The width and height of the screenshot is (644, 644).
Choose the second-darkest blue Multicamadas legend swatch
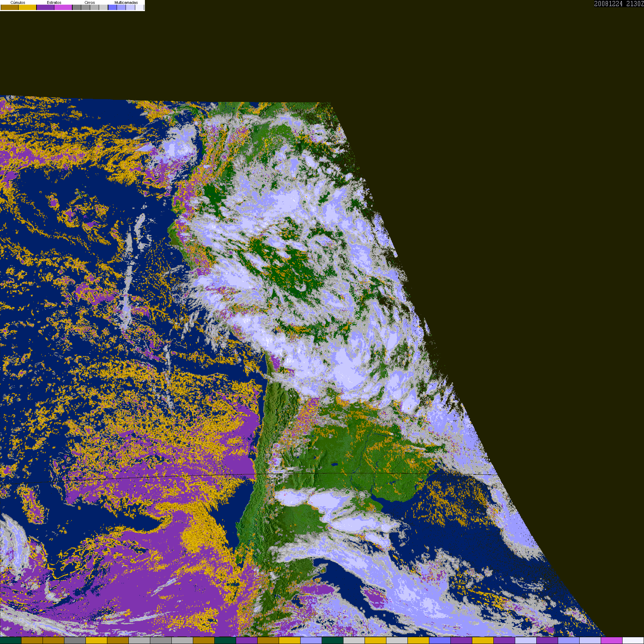point(122,8)
